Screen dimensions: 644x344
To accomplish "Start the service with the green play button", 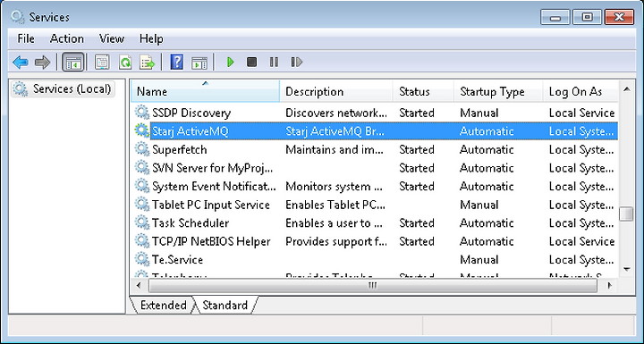I will [231, 63].
